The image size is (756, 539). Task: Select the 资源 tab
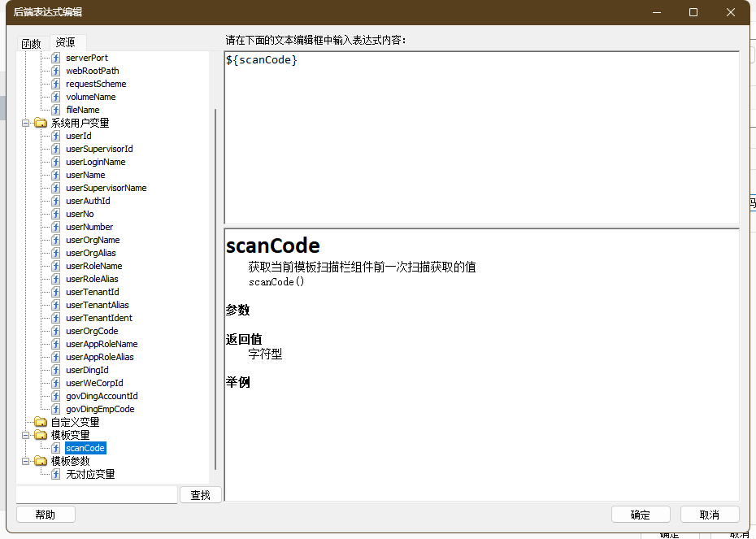[66, 44]
